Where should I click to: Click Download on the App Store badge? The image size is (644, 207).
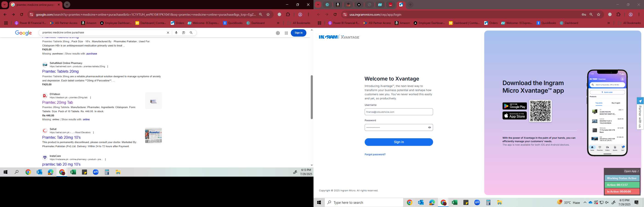pos(515,115)
